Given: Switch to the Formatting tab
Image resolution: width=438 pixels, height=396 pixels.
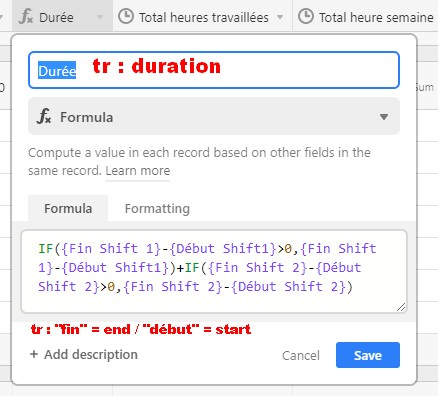Looking at the screenshot, I should click(x=157, y=209).
